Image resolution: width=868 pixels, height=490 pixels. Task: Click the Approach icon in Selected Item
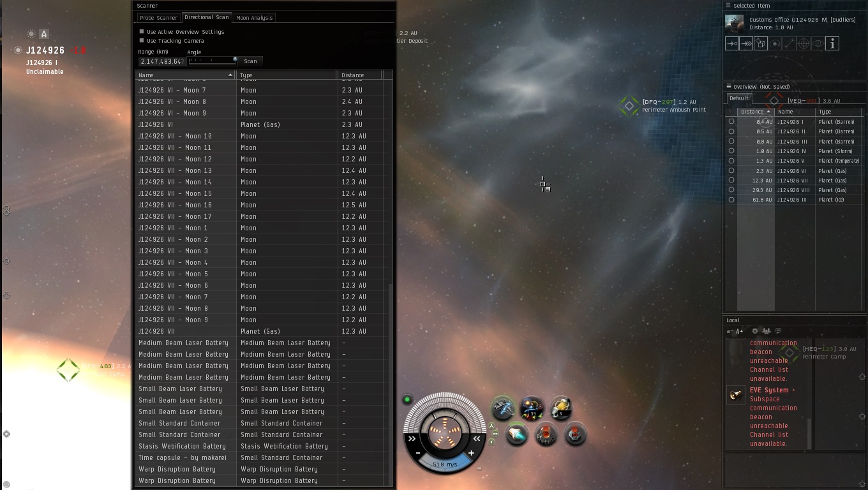pyautogui.click(x=732, y=43)
